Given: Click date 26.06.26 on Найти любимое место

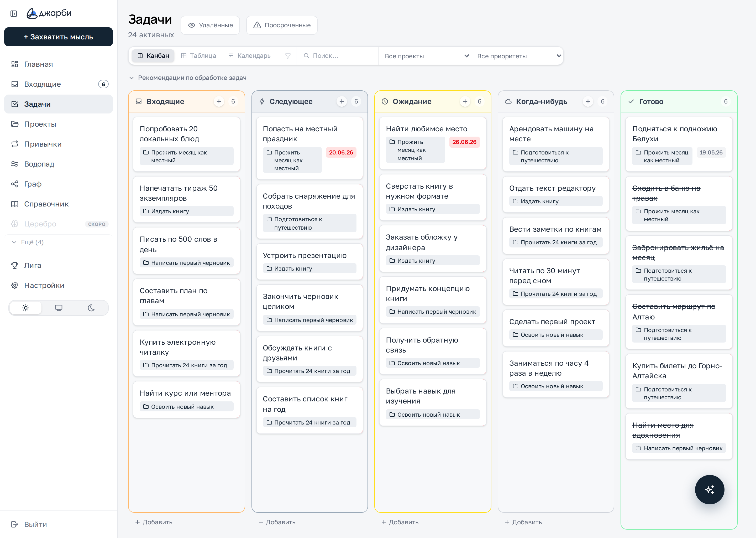Looking at the screenshot, I should click(x=464, y=142).
